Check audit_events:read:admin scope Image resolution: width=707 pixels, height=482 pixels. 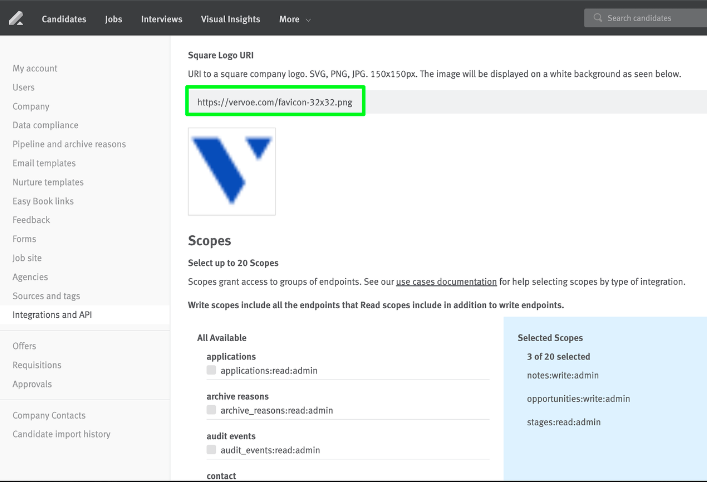coord(211,450)
